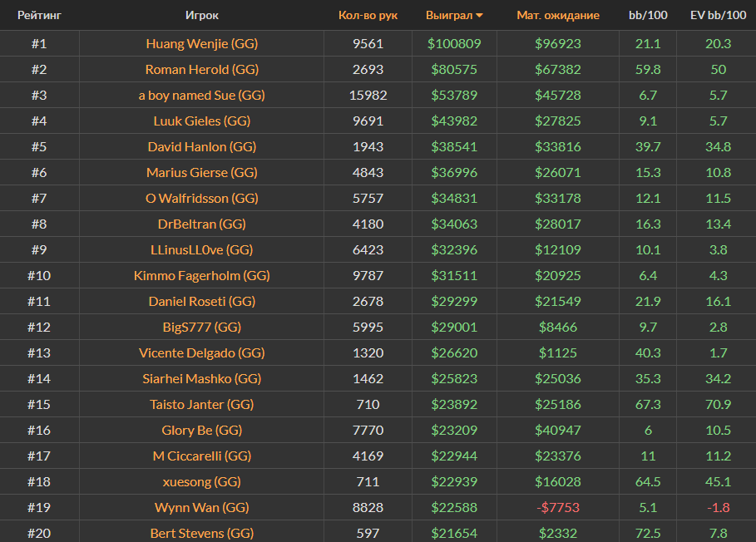
Task: Click the sort arrow next to Выиграл
Action: point(480,16)
